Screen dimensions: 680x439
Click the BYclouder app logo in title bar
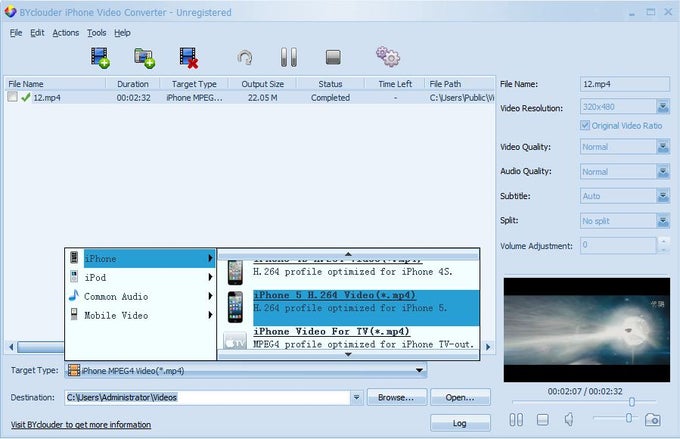(x=10, y=12)
